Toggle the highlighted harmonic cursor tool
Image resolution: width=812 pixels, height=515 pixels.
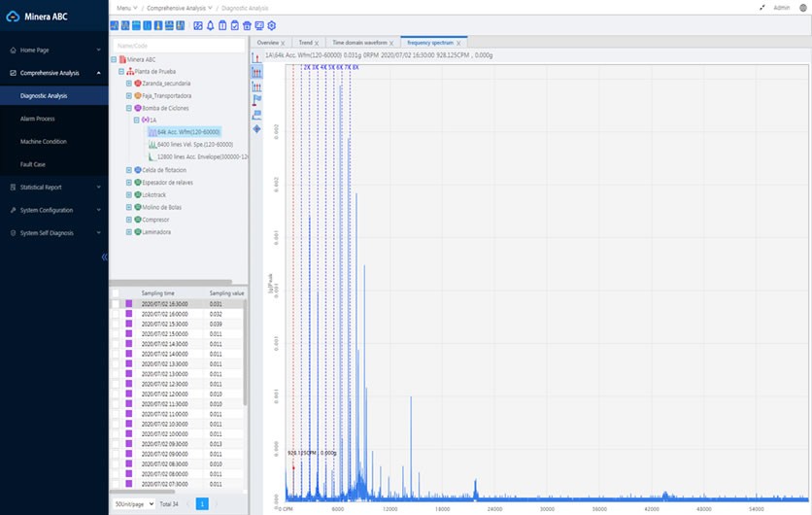256,72
